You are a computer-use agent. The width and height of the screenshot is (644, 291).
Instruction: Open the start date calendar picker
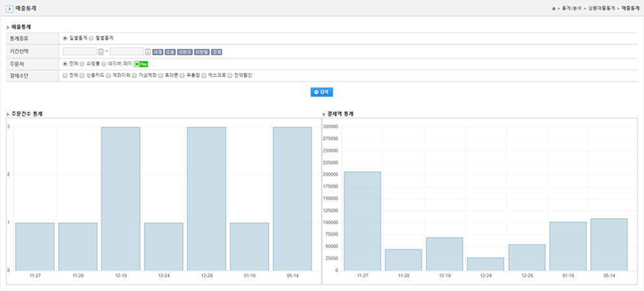(101, 51)
